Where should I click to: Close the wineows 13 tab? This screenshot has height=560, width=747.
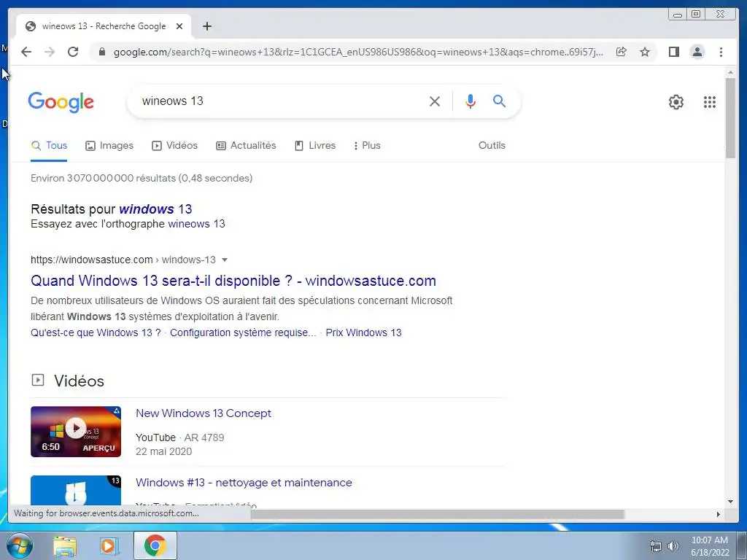point(179,26)
